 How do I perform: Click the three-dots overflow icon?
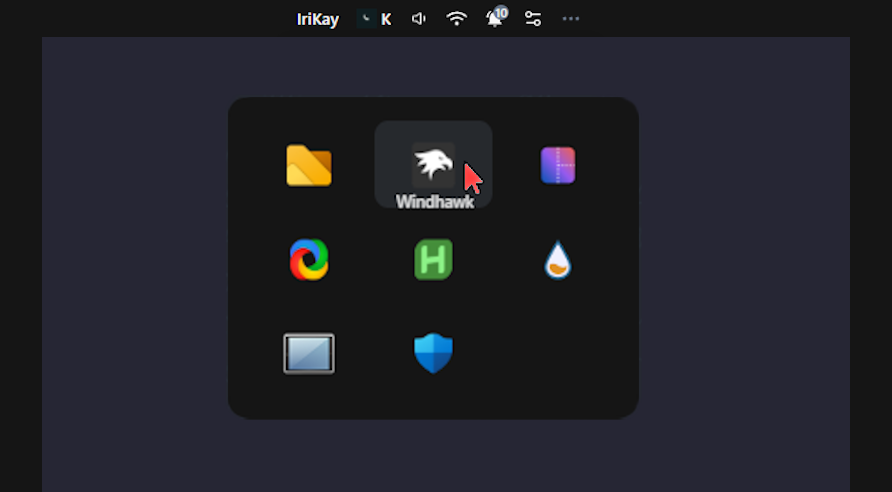click(571, 19)
